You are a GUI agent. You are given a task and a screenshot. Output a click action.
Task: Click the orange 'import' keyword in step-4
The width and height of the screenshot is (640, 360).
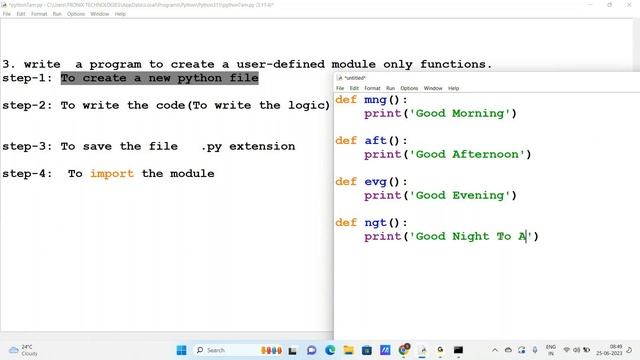coord(112,173)
